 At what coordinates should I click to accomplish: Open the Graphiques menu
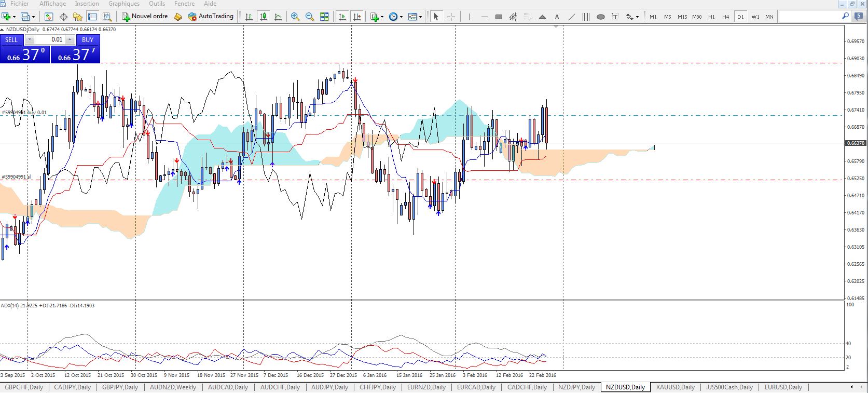point(123,4)
